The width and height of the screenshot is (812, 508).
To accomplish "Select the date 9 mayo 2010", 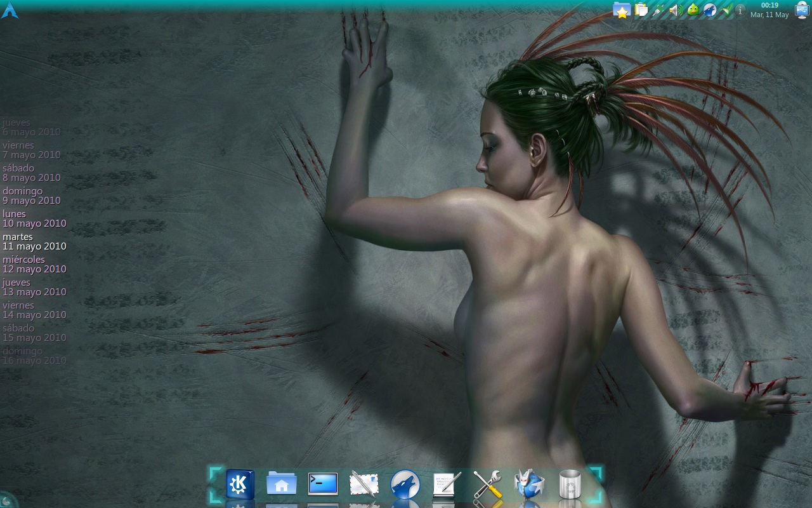I will click(32, 201).
